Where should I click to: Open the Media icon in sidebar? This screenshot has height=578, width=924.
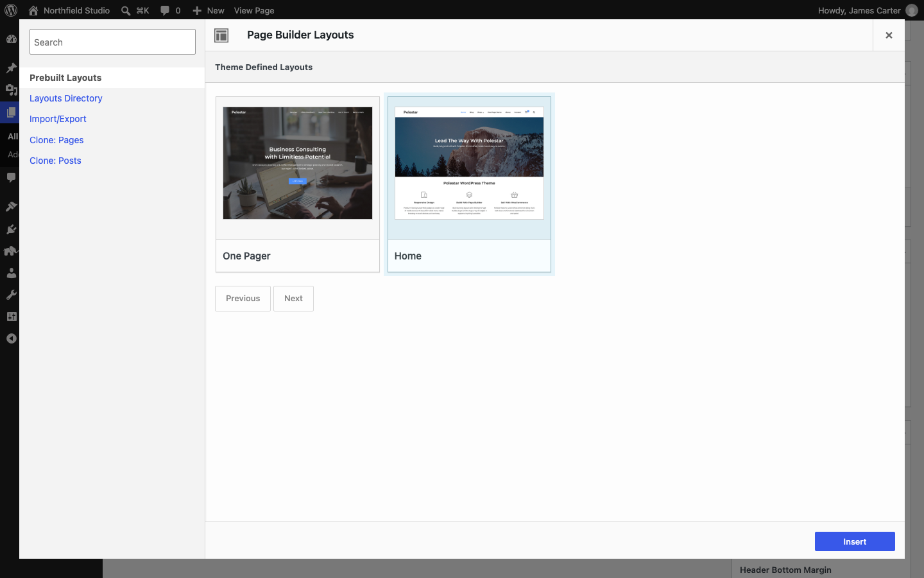(x=11, y=90)
